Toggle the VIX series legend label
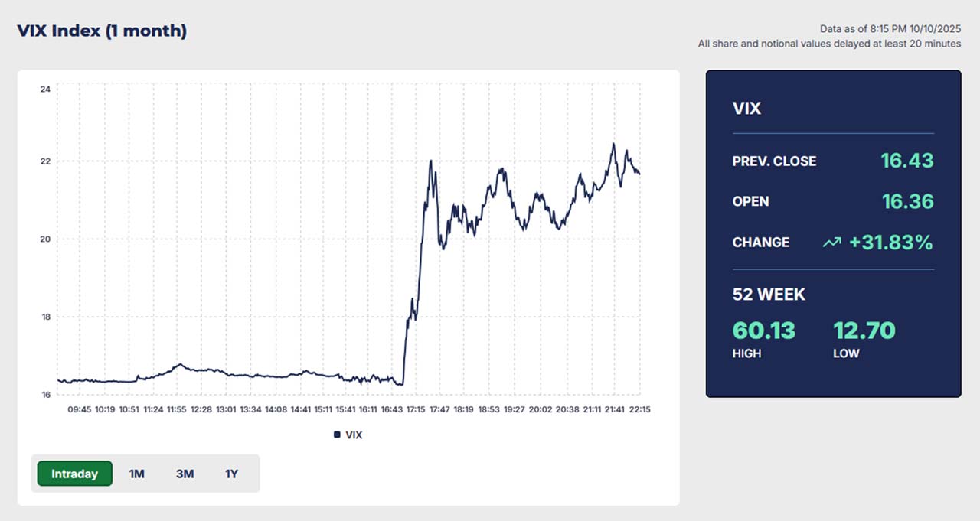The height and width of the screenshot is (521, 980). (354, 435)
